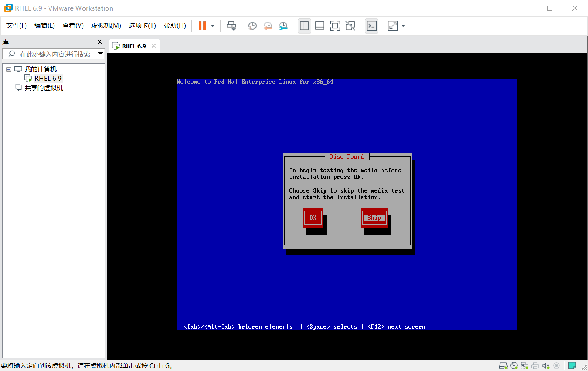Screen dimensions: 588x371
Task: Open the stretch display dropdown arrow
Action: coord(403,26)
